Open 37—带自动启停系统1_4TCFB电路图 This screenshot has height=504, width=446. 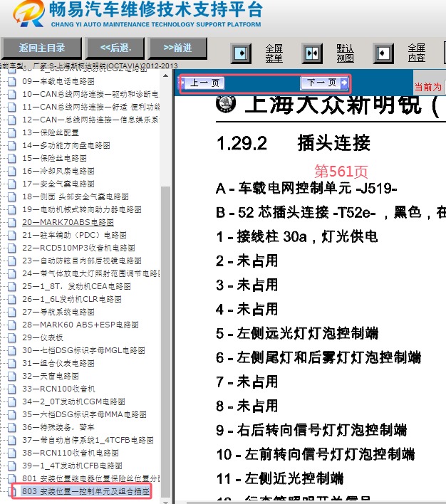(88, 440)
